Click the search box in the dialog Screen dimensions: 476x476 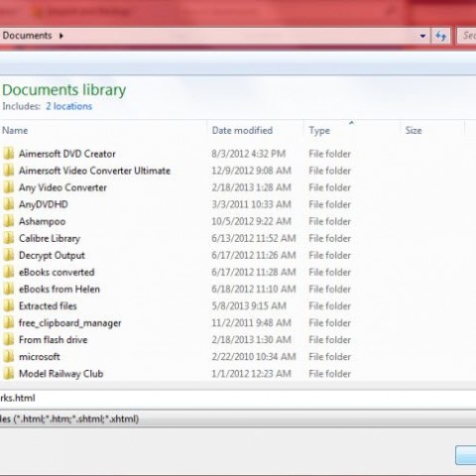click(x=467, y=36)
